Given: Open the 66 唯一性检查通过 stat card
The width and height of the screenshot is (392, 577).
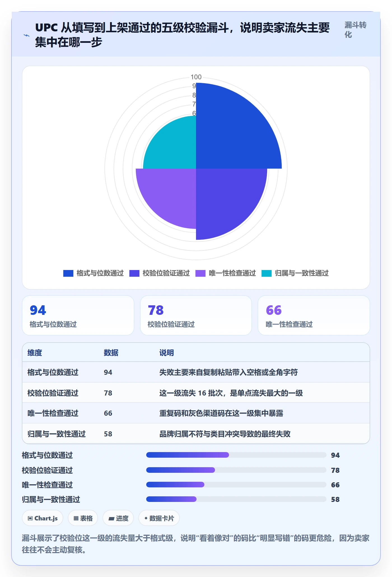Looking at the screenshot, I should click(x=314, y=315).
